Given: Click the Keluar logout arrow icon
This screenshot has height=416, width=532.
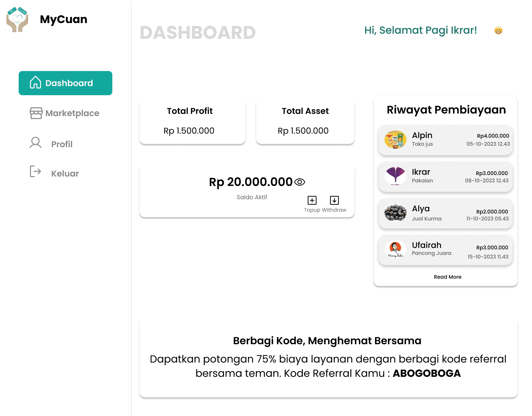Looking at the screenshot, I should pos(35,171).
